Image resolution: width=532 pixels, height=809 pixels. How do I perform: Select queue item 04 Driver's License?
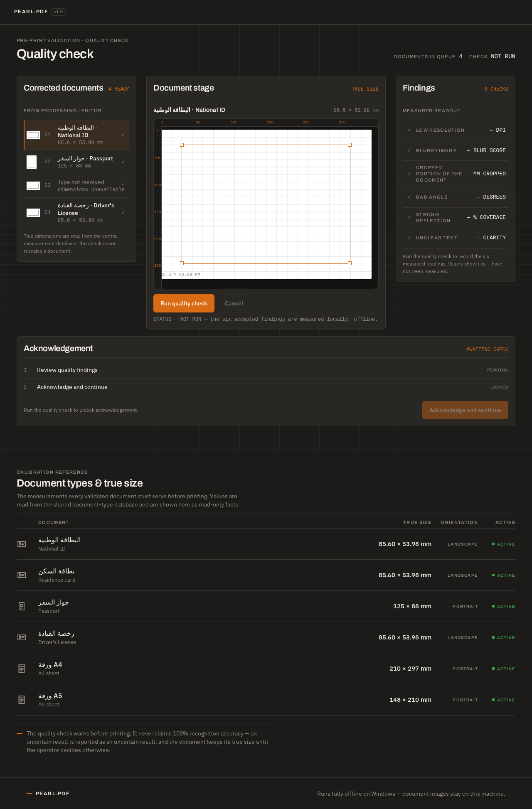coord(76,213)
